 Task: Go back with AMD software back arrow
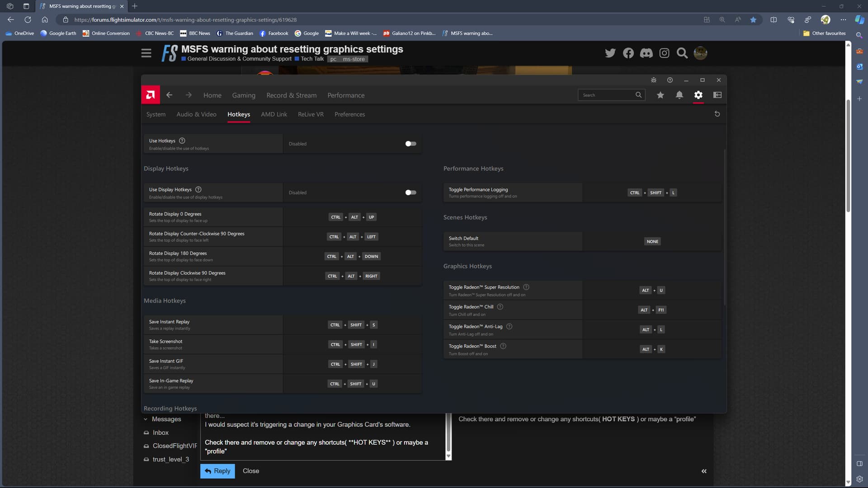(169, 95)
